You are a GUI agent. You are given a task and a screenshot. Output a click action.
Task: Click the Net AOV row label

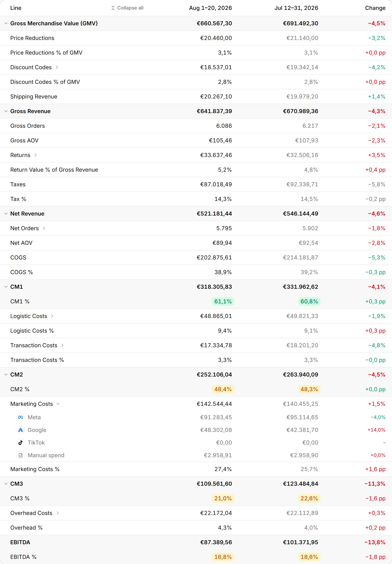(21, 243)
